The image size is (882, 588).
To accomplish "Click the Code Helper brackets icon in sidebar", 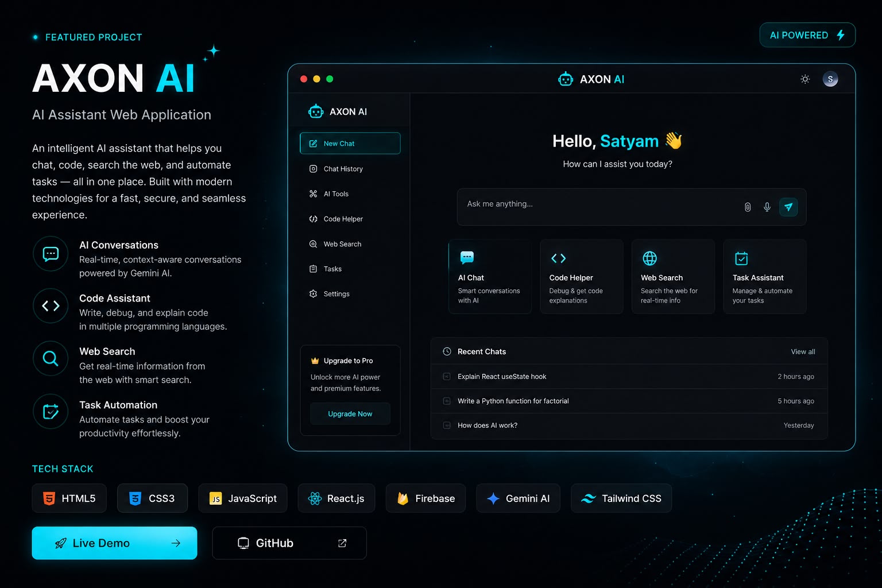I will tap(313, 219).
